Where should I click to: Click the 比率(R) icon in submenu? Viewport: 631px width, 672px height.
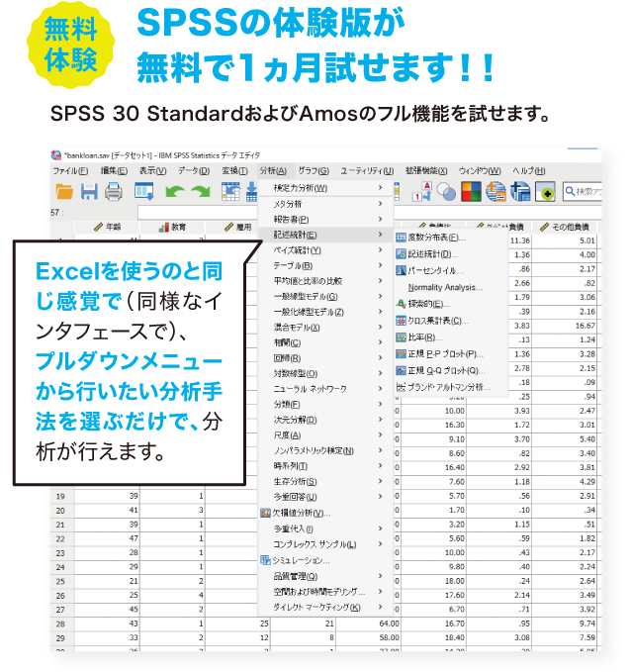tap(401, 337)
